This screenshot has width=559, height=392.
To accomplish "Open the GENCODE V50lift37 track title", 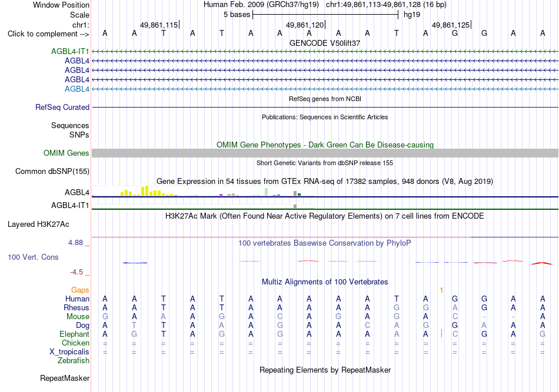I will click(325, 43).
